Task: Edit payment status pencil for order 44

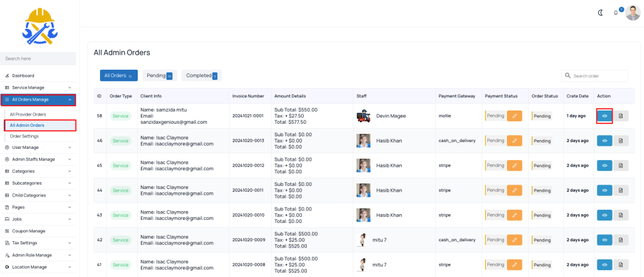Action: pyautogui.click(x=514, y=190)
